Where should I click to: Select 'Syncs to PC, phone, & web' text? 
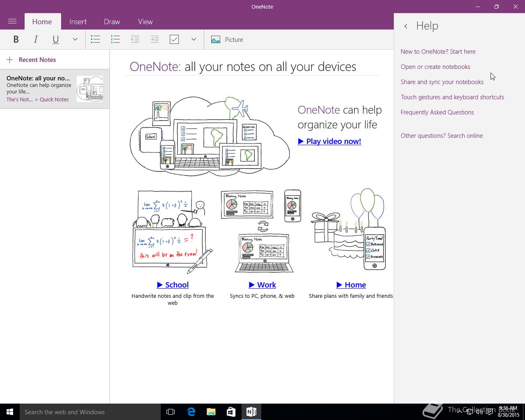click(x=262, y=296)
